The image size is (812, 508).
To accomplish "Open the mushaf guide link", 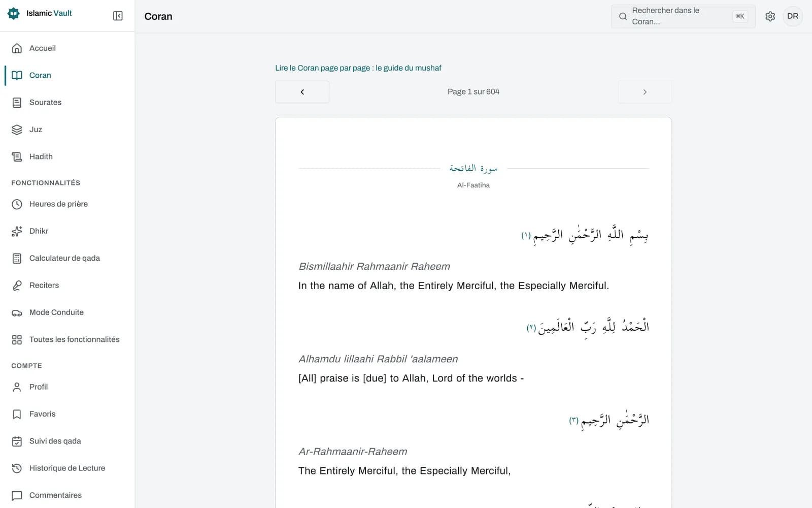I will coord(358,68).
